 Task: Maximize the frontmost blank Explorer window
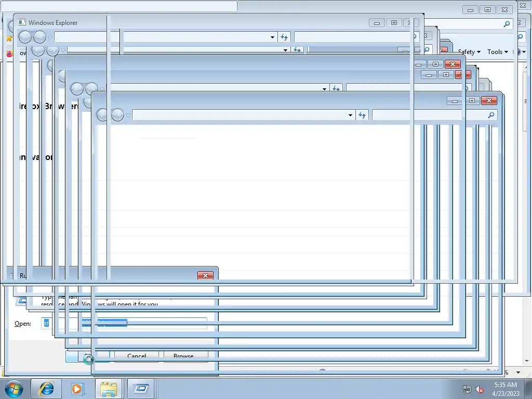[x=472, y=101]
